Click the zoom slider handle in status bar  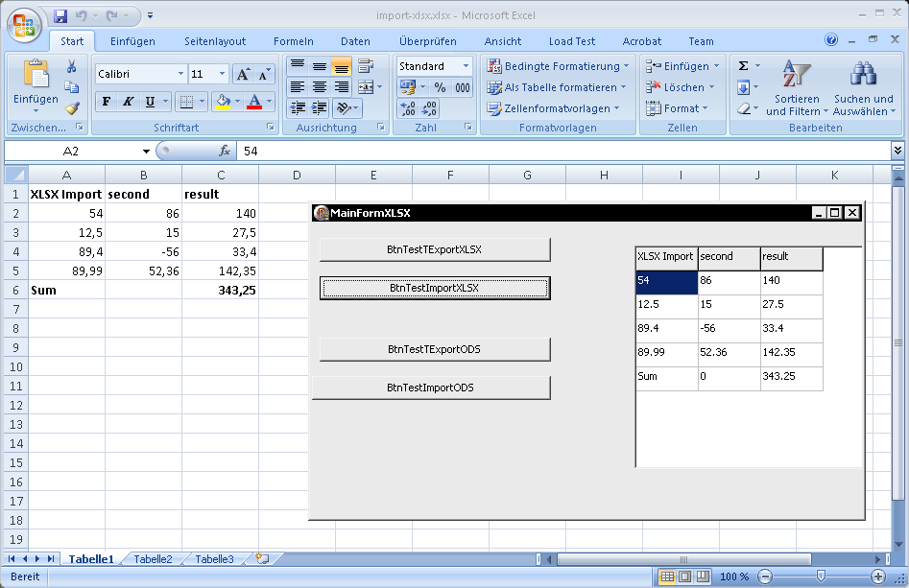(x=820, y=576)
